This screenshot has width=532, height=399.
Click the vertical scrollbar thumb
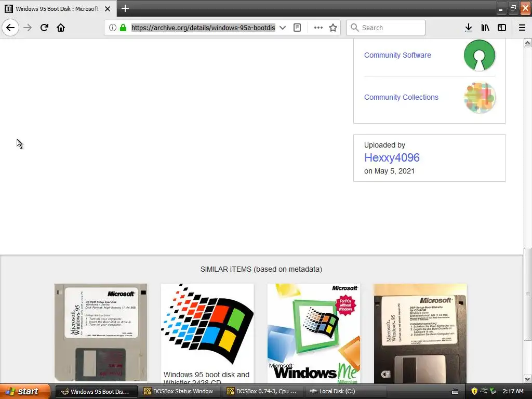[527, 294]
